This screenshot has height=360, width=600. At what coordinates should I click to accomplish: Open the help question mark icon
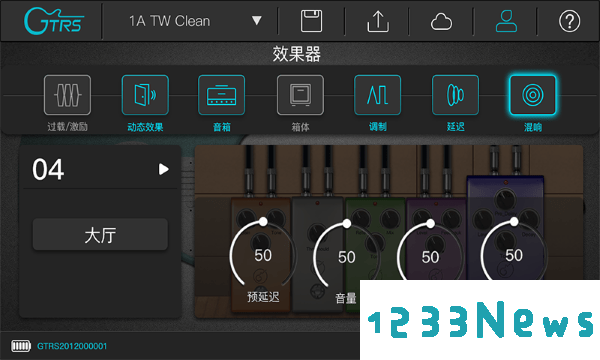point(569,21)
